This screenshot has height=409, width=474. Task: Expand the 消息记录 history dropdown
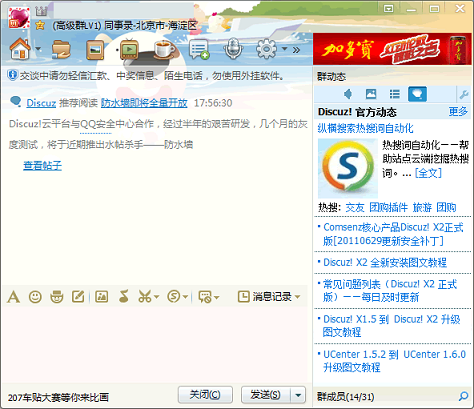tap(298, 296)
